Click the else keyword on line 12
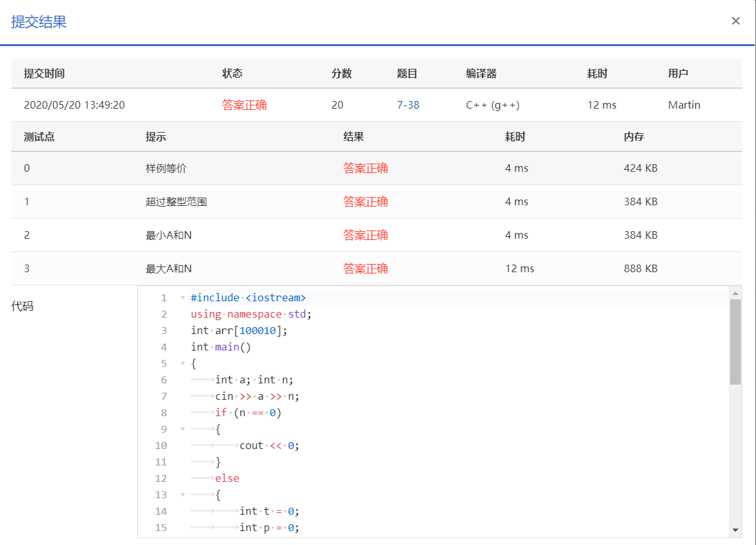This screenshot has width=756, height=545. [227, 478]
